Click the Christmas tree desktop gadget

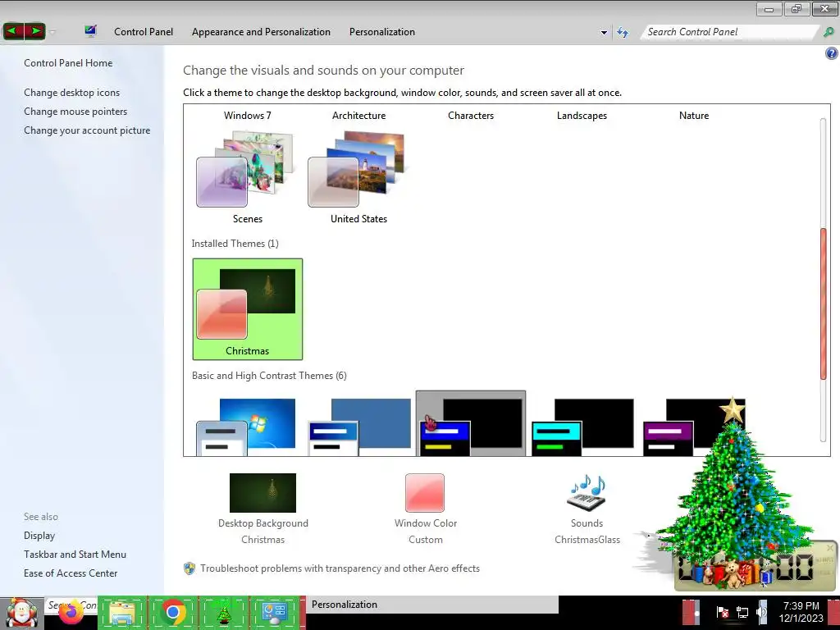[x=735, y=493]
